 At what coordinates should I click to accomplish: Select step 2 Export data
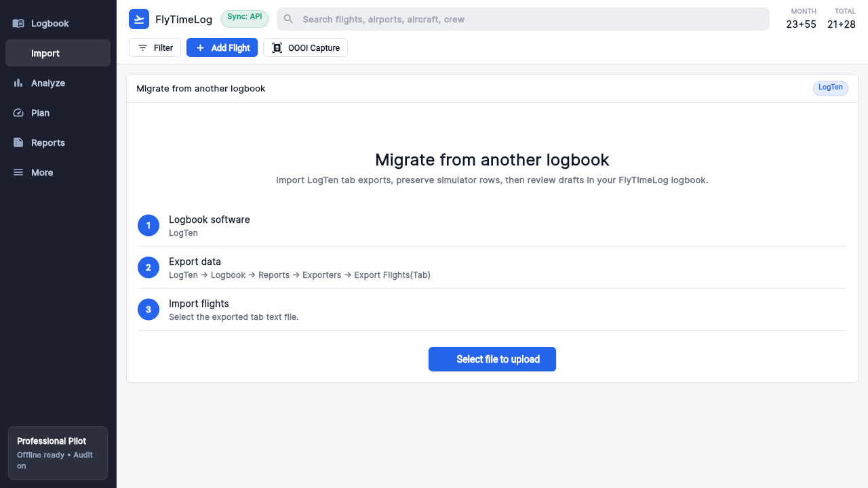pos(492,268)
